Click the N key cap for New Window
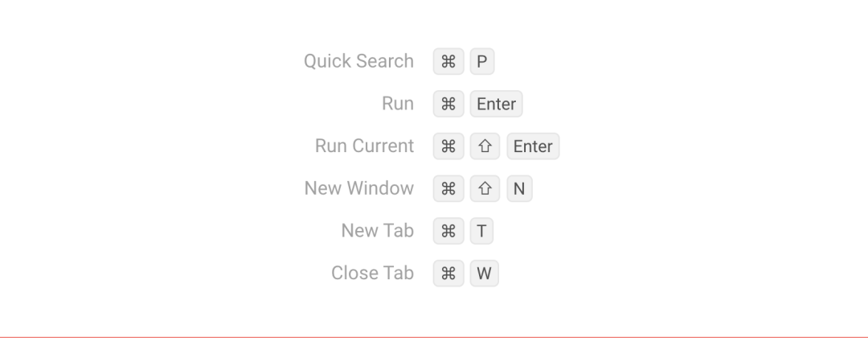Viewport: 868px width, 338px height. (x=519, y=188)
